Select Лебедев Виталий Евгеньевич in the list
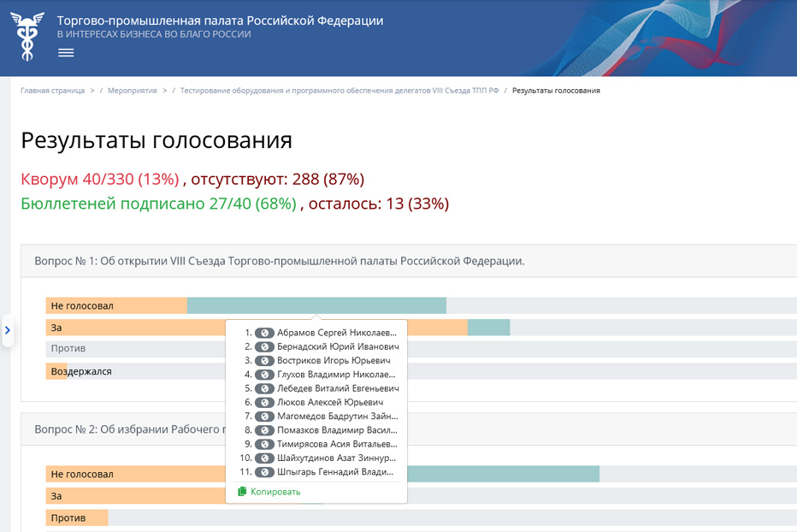This screenshot has height=532, width=797. [337, 388]
